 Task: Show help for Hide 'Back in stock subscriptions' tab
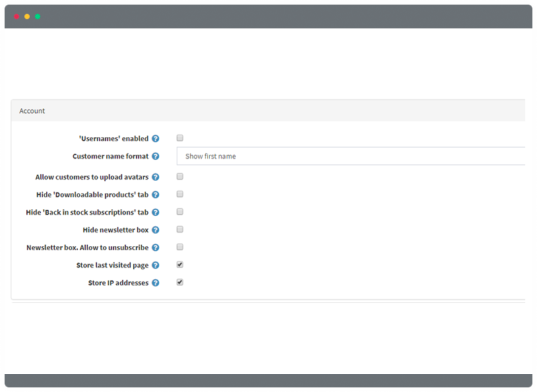[x=156, y=212]
